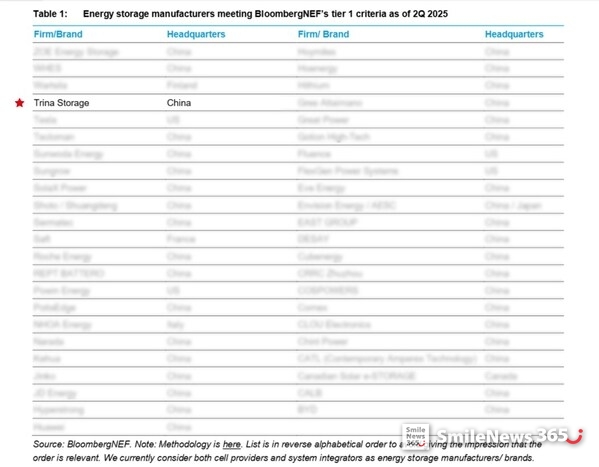Viewport: 599px width, 467px height.
Task: Select the 'Trina Storage' firm cell
Action: pyautogui.click(x=62, y=103)
